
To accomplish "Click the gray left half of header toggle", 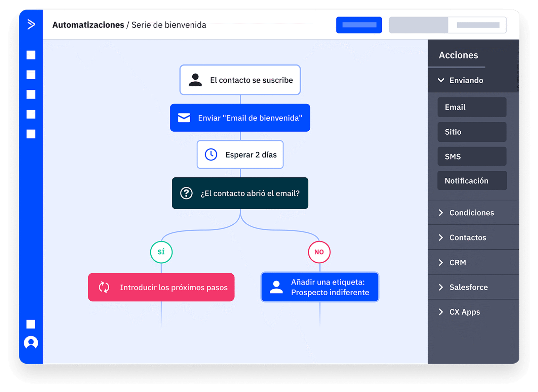I will click(418, 25).
